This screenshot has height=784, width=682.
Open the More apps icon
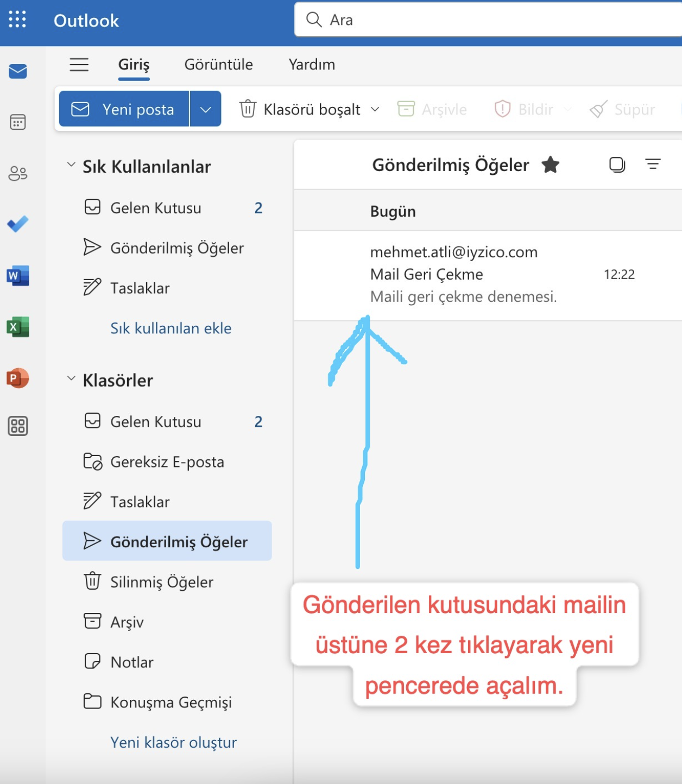tap(18, 426)
